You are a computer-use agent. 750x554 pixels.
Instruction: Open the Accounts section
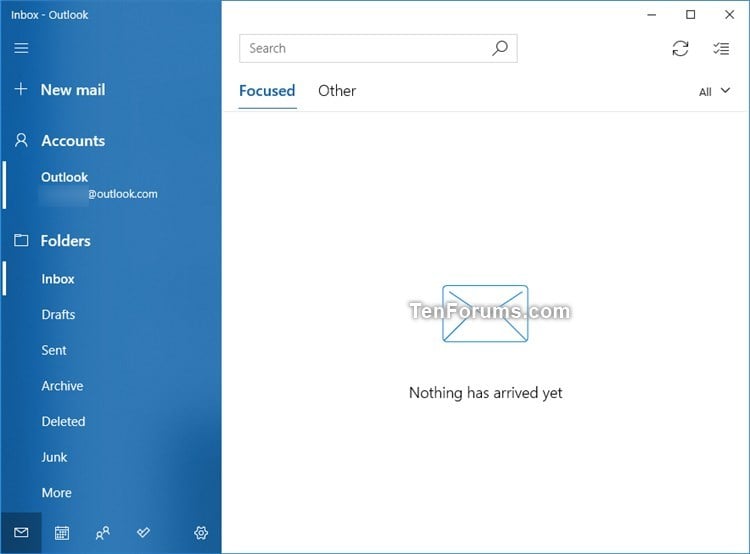tap(73, 141)
